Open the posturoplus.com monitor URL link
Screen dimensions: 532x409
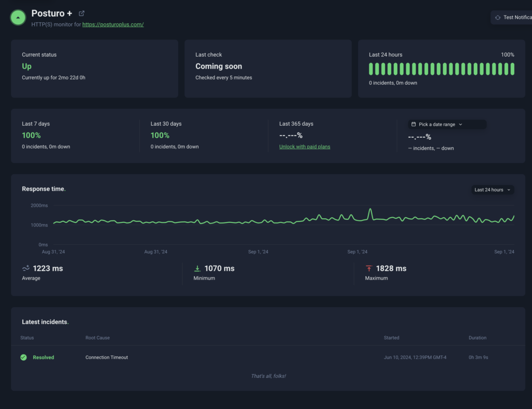point(113,24)
